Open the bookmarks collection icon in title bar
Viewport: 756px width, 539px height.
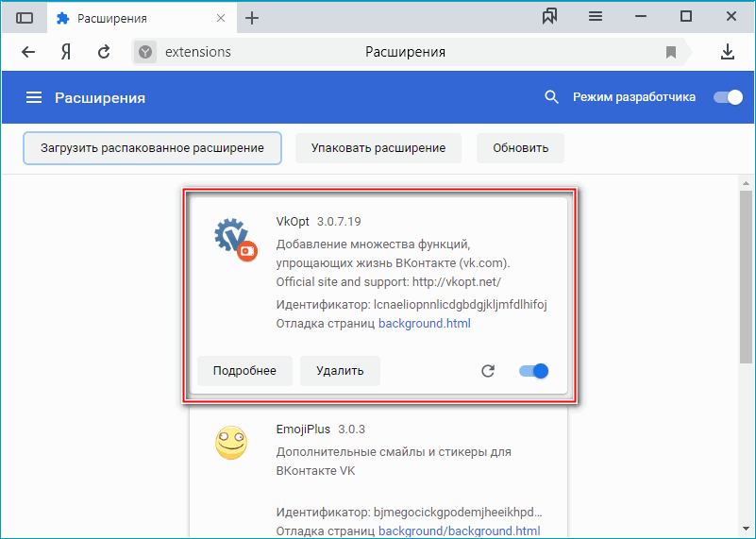(x=549, y=17)
